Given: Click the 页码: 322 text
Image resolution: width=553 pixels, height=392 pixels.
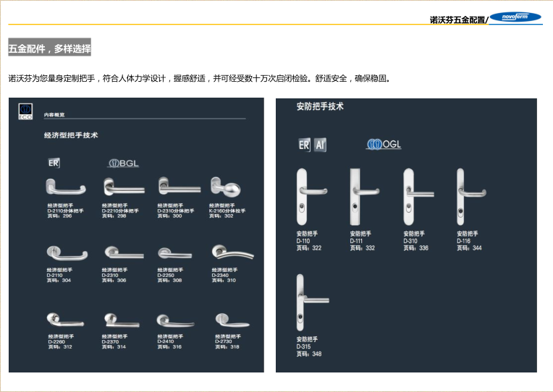Looking at the screenshot, I should [309, 248].
